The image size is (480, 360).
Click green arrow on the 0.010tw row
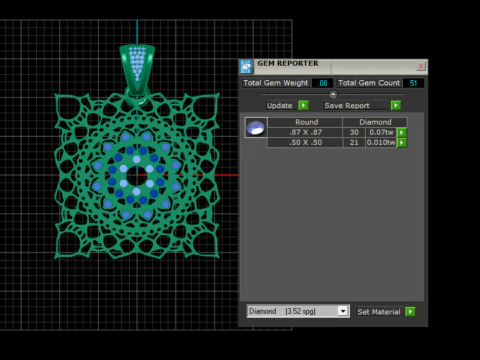click(x=402, y=143)
